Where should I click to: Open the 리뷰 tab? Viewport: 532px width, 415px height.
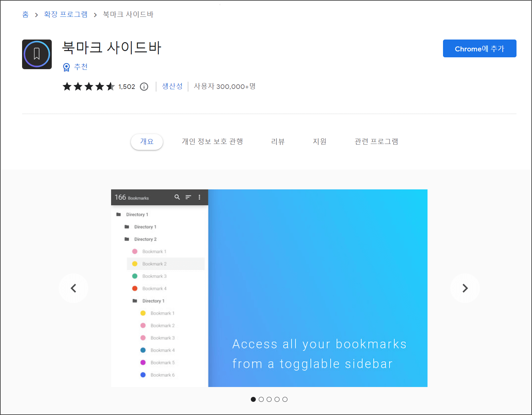(278, 142)
